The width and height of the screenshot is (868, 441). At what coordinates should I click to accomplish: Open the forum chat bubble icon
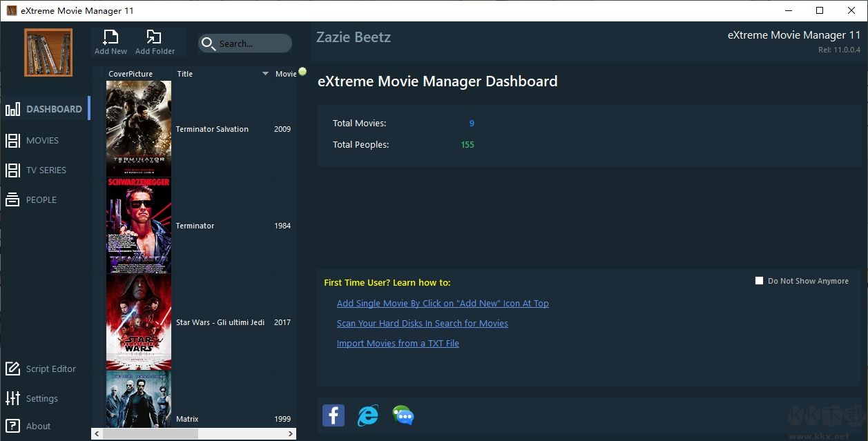pos(403,415)
